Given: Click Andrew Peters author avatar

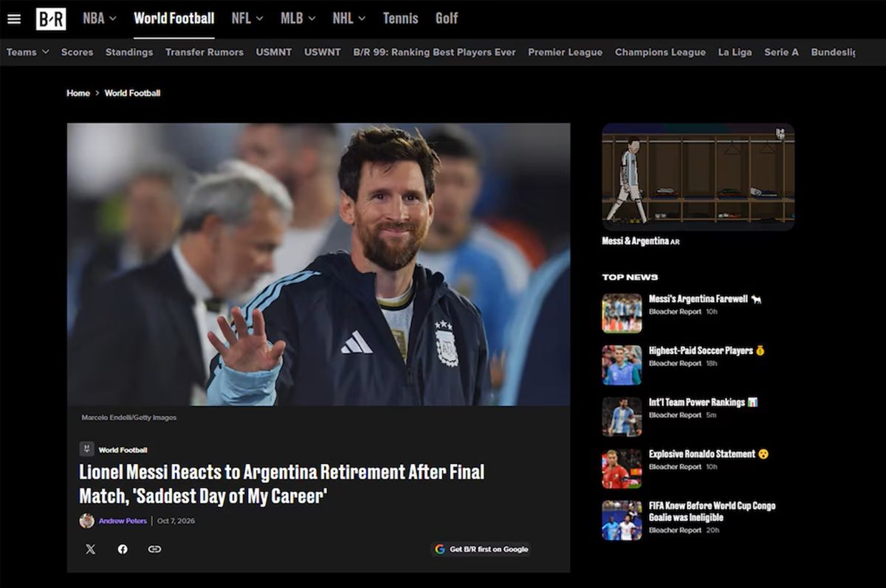Looking at the screenshot, I should [87, 521].
